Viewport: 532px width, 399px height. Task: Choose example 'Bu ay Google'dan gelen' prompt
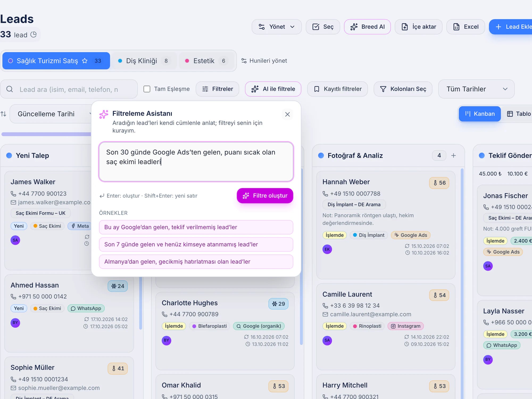click(196, 227)
